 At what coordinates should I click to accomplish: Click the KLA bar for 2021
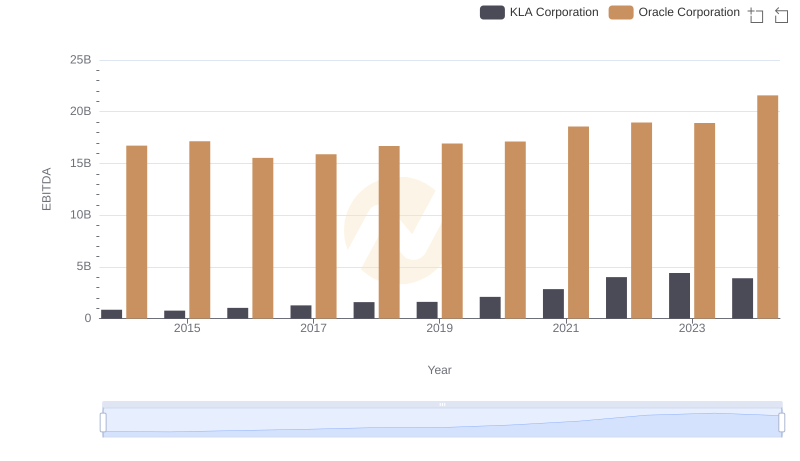pos(553,304)
